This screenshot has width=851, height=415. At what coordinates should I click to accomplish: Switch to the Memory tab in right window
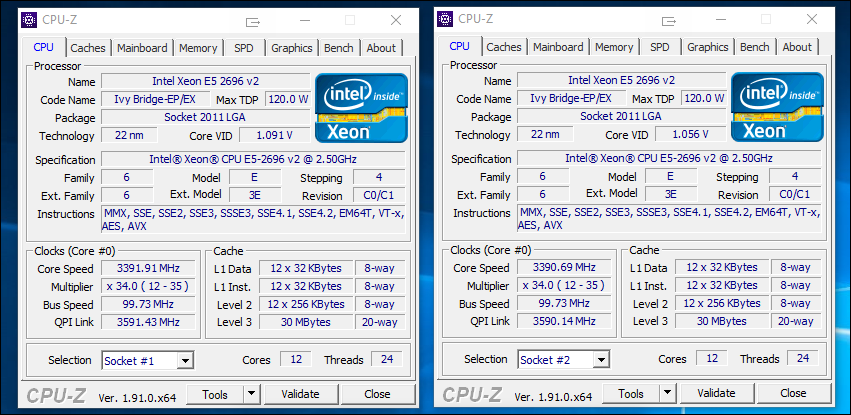click(614, 47)
